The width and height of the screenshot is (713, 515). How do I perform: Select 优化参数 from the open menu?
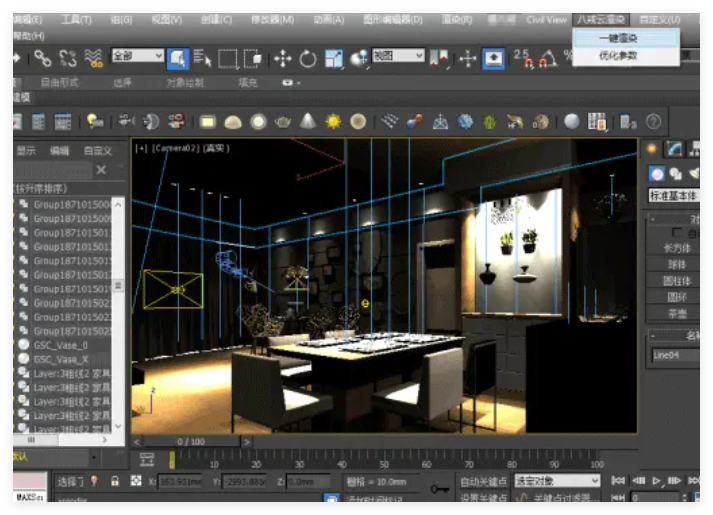tap(626, 55)
